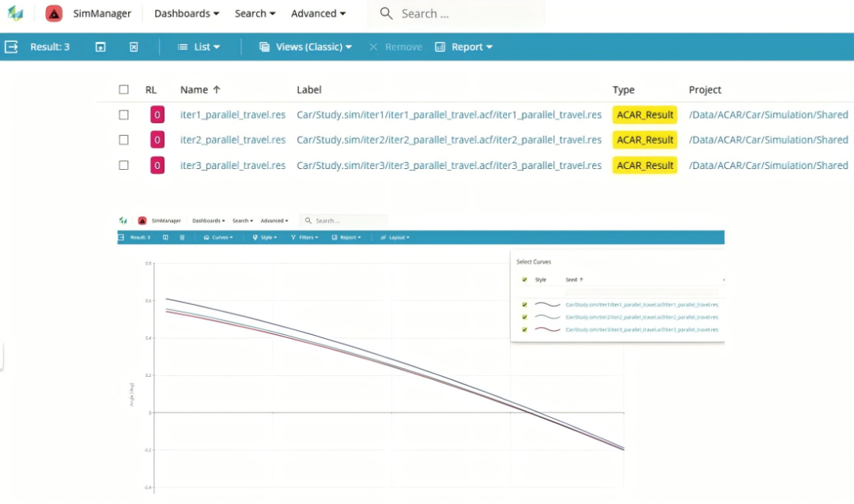Click the add-to-basket icon in lower viewer toolbar
The width and height of the screenshot is (854, 504).
tap(165, 237)
